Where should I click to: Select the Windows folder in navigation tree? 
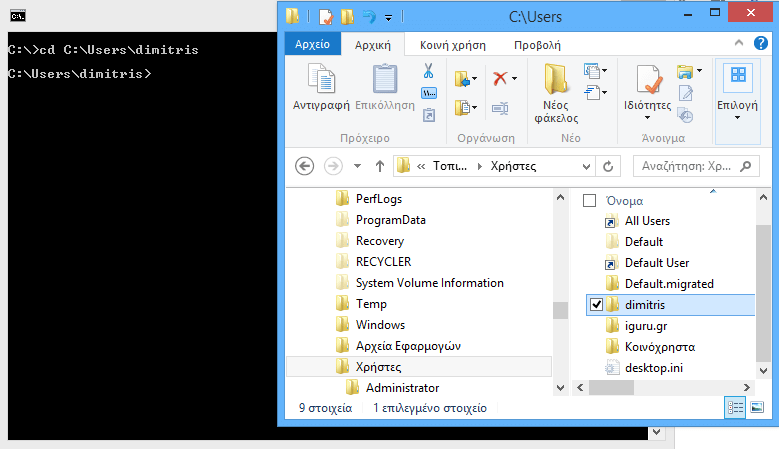coord(380,325)
